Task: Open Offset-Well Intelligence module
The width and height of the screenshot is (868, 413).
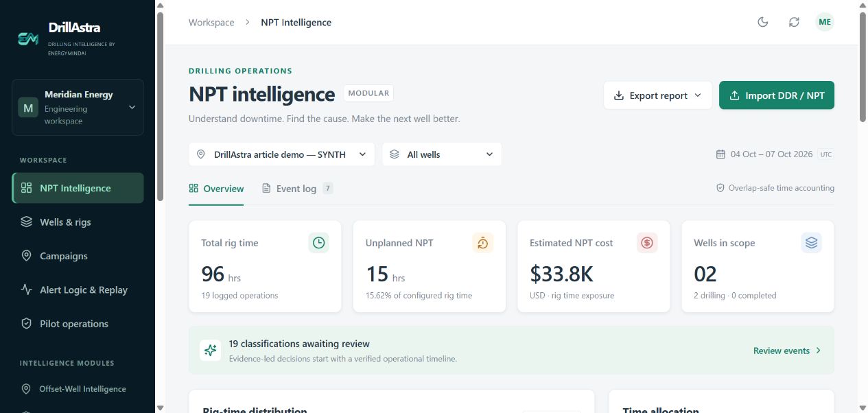Action: 78,389
